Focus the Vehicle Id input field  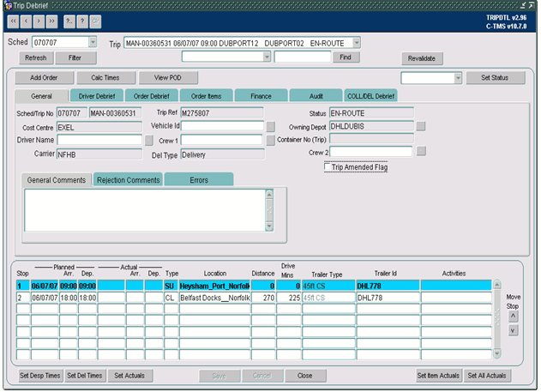(223, 126)
